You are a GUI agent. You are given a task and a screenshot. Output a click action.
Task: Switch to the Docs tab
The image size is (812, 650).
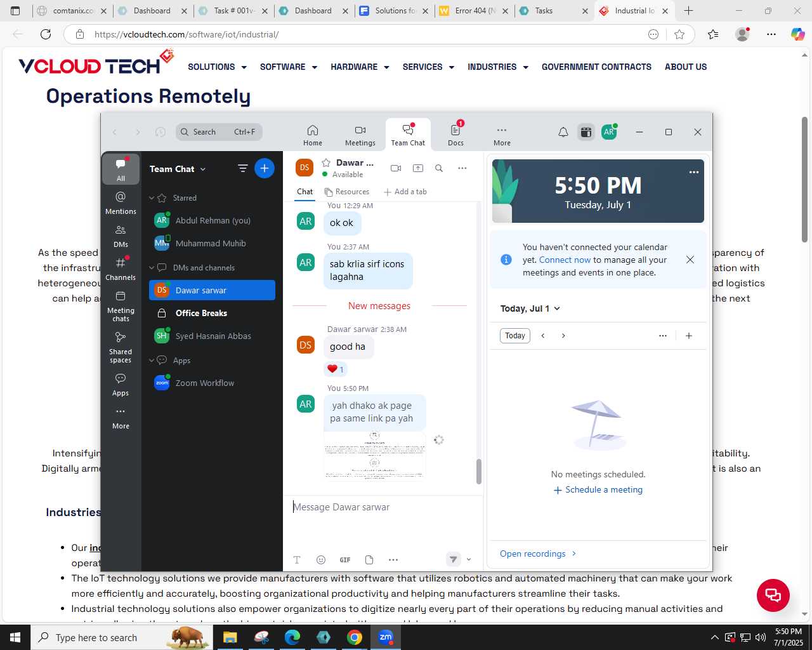click(455, 135)
